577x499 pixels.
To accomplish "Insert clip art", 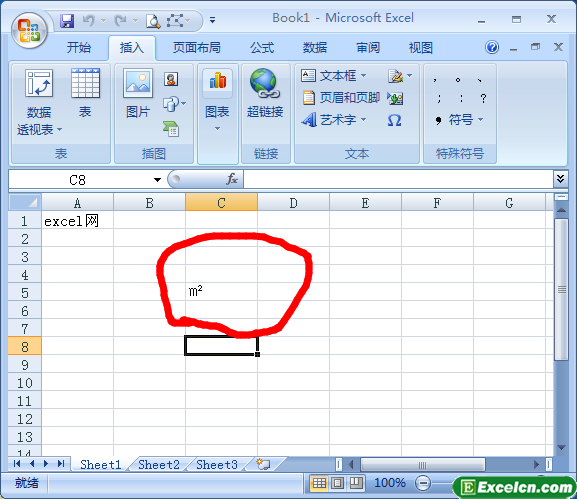I will (171, 79).
